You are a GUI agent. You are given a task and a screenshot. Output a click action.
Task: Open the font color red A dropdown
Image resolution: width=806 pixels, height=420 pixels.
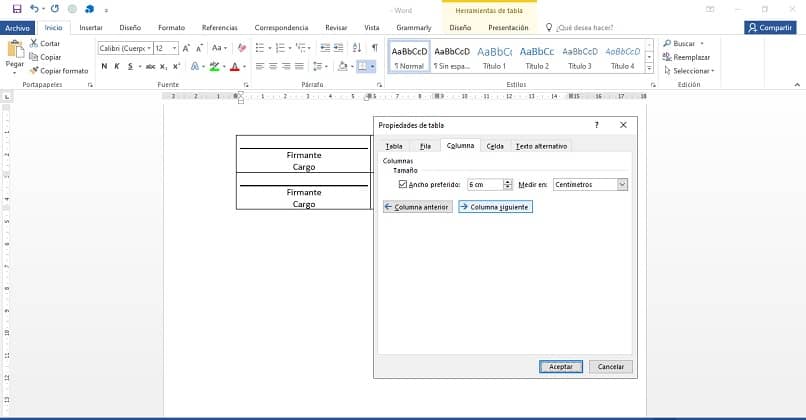pos(245,67)
